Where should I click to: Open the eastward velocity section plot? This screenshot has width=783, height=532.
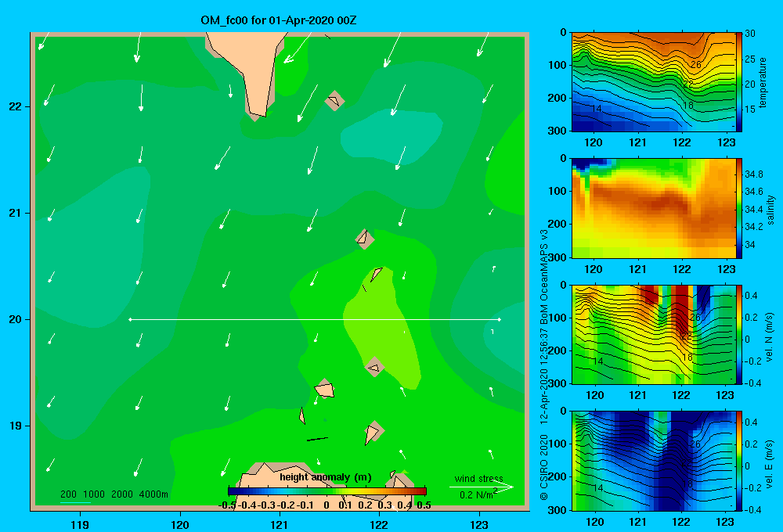click(653, 461)
